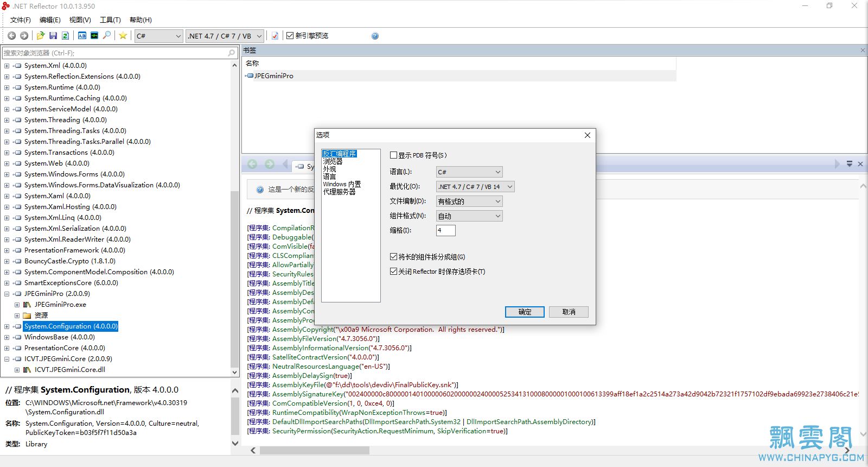The image size is (868, 467).
Task: Click the info icon in the notification bar
Action: 260,190
